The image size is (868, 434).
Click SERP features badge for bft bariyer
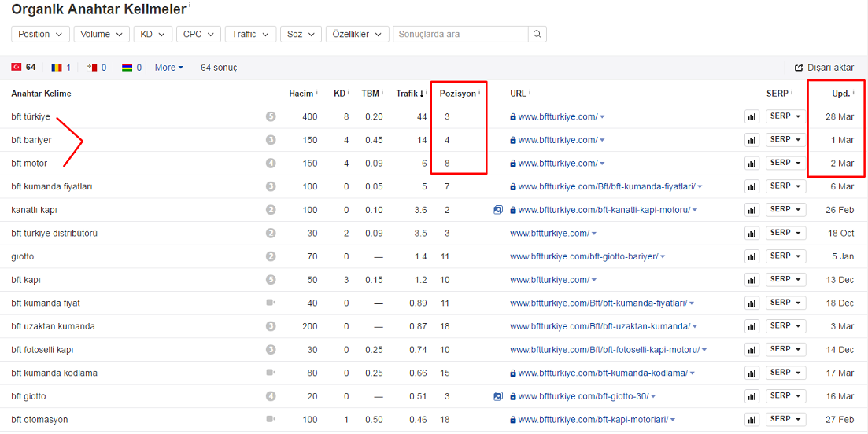[271, 141]
